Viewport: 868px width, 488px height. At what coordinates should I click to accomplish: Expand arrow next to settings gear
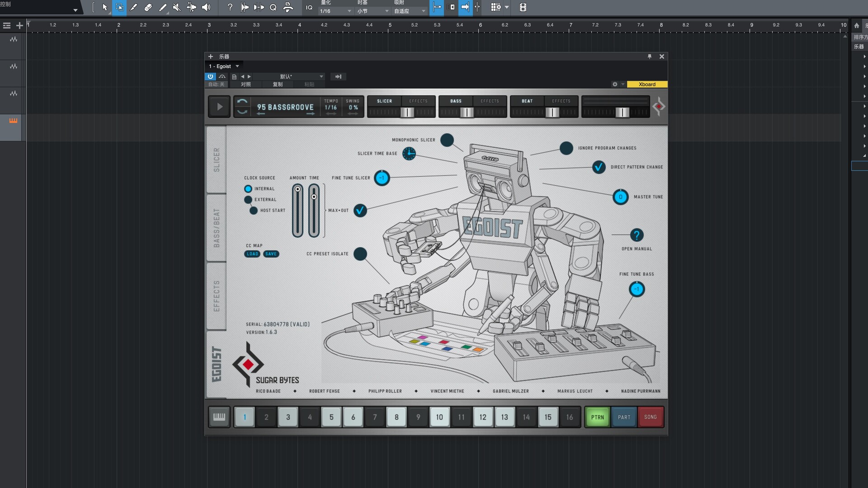[x=623, y=84]
